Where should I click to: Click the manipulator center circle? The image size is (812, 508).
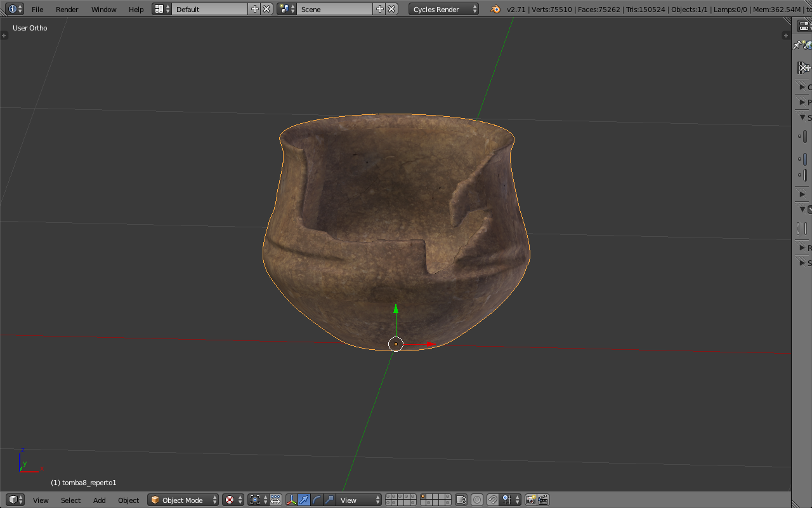(396, 344)
